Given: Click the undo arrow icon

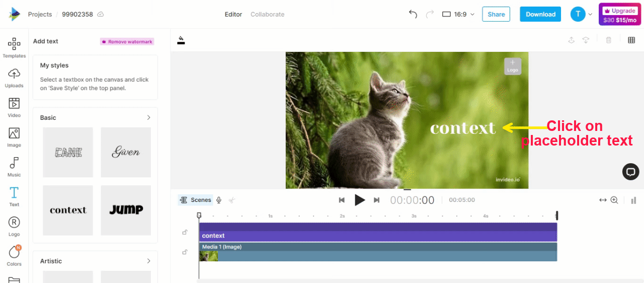Looking at the screenshot, I should click(413, 14).
